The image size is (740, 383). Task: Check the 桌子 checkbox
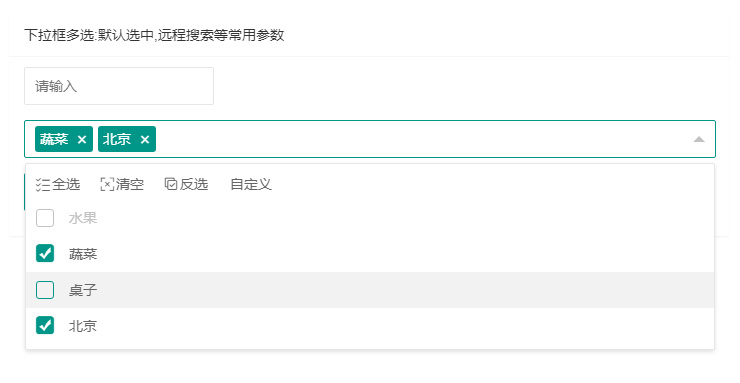coord(45,290)
